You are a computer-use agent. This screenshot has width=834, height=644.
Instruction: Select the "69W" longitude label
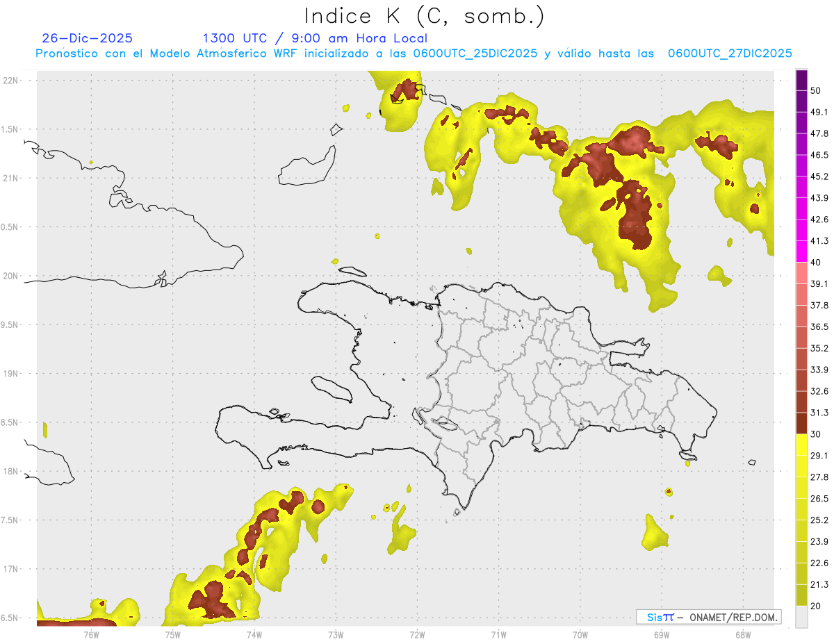click(x=662, y=634)
